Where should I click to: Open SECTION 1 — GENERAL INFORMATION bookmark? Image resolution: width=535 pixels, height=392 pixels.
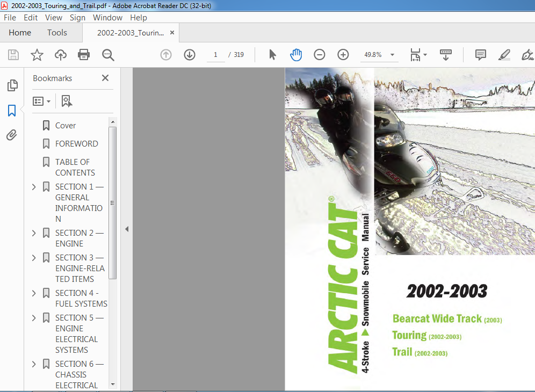tap(79, 202)
